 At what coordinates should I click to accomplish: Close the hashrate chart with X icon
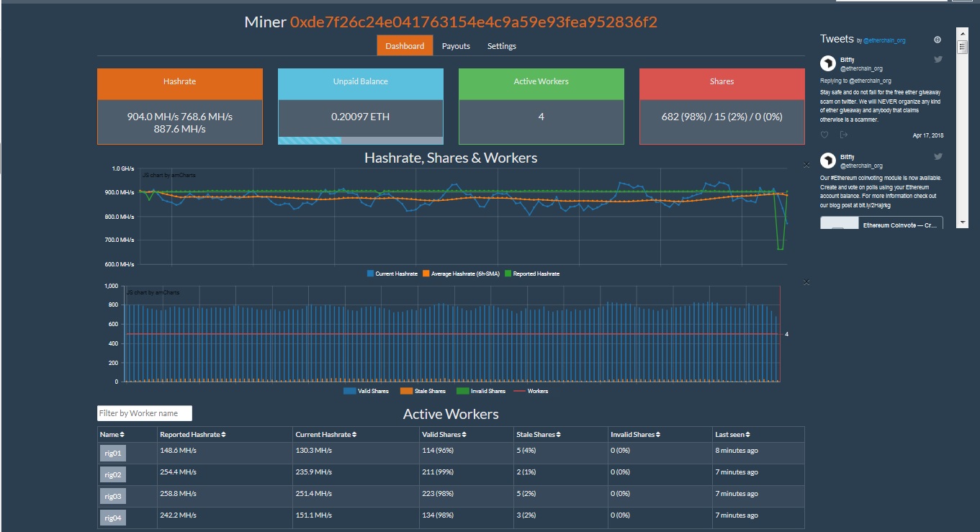(806, 166)
